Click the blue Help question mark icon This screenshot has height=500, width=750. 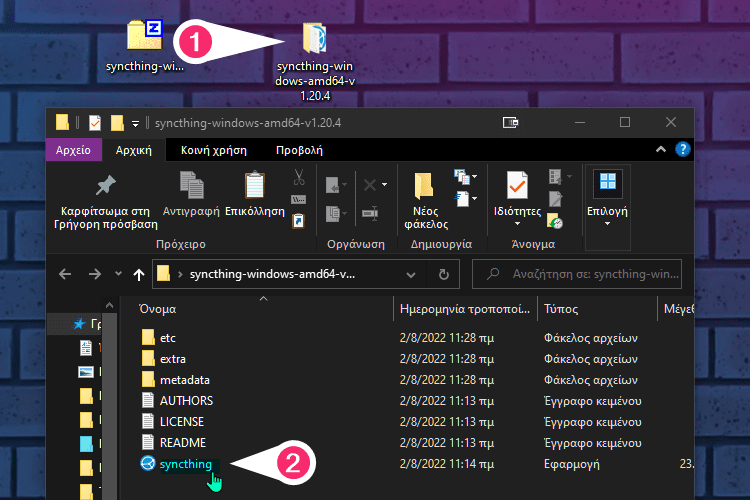(683, 149)
